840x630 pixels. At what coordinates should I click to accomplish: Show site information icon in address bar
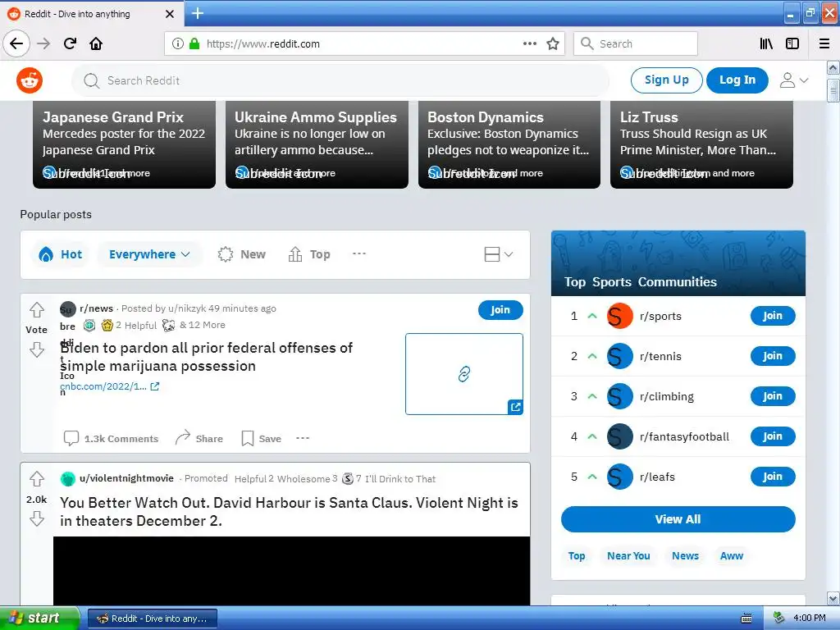(x=177, y=44)
